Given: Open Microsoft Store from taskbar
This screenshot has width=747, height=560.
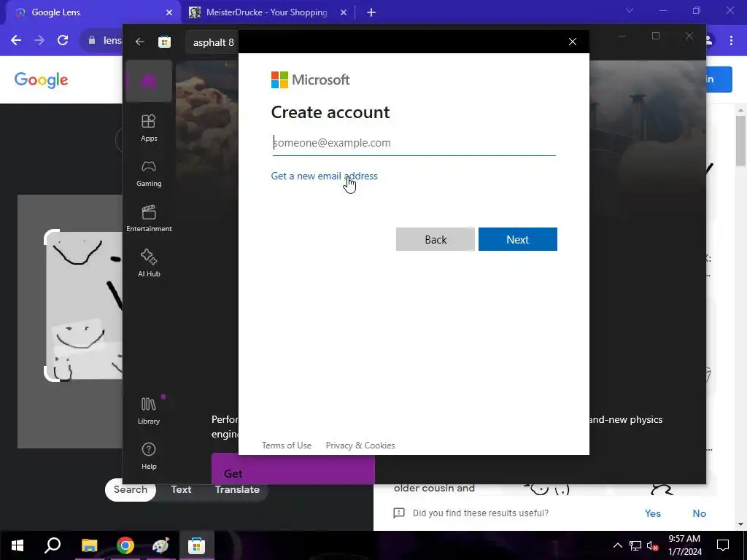Looking at the screenshot, I should point(196,545).
